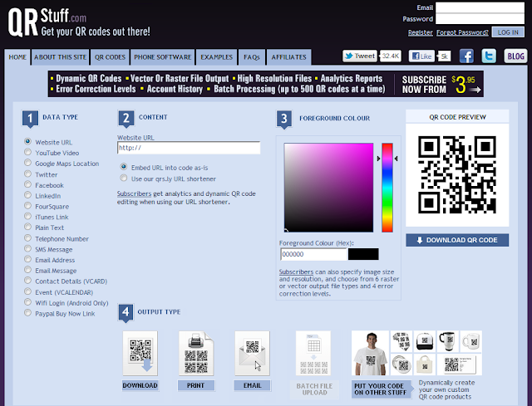This screenshot has height=406, width=532.
Task: Click the Batch File Upload icon
Action: click(313, 353)
